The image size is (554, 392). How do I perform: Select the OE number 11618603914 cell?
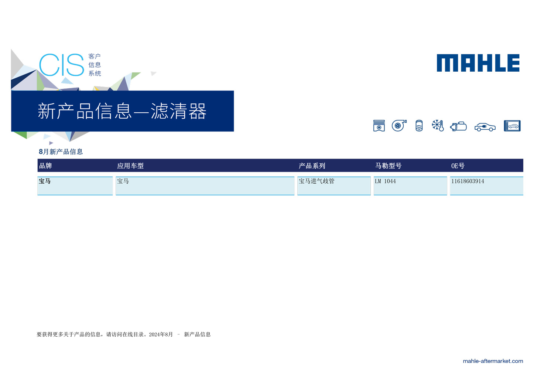(x=486, y=186)
